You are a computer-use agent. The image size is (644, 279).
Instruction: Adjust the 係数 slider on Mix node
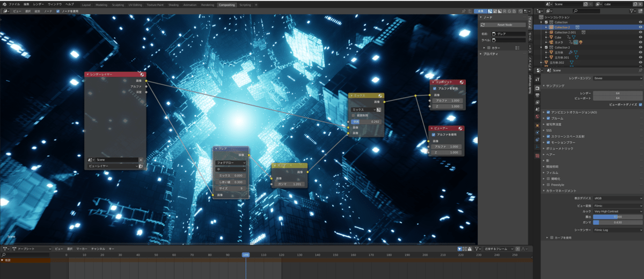(x=366, y=122)
